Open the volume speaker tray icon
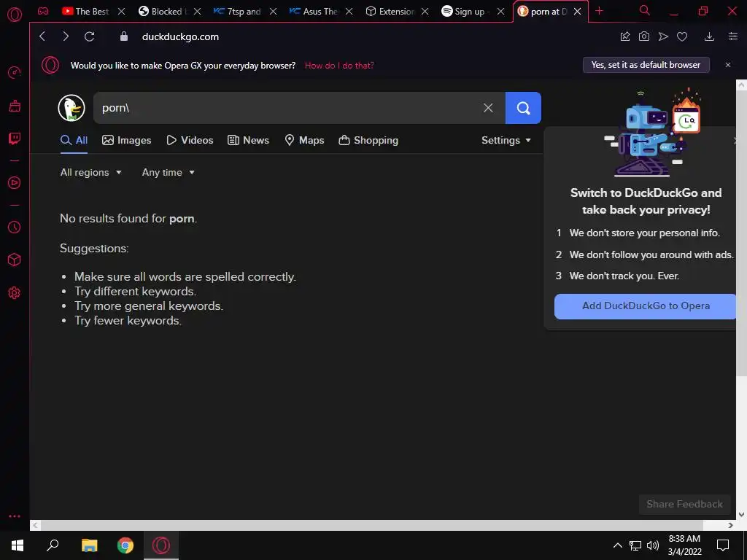 [x=653, y=545]
